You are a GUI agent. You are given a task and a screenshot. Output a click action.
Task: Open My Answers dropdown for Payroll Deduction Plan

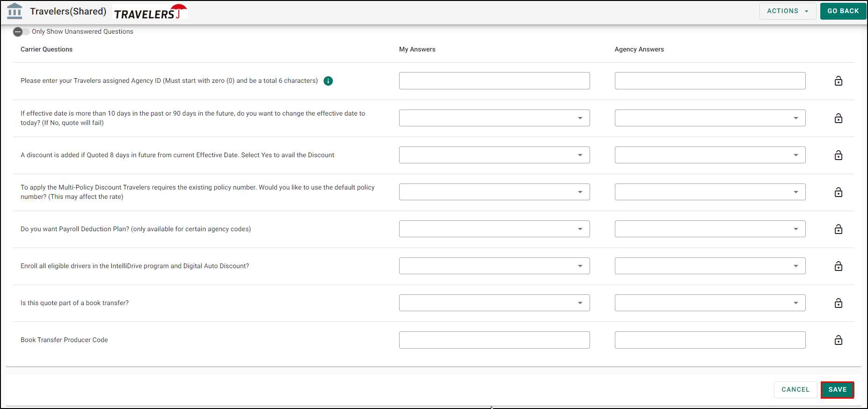(494, 229)
